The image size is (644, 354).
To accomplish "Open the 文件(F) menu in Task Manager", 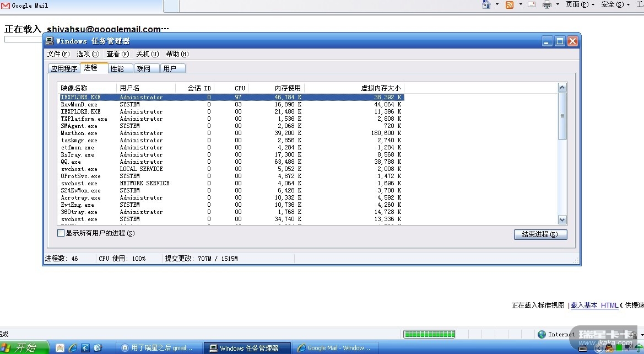I will 58,54.
